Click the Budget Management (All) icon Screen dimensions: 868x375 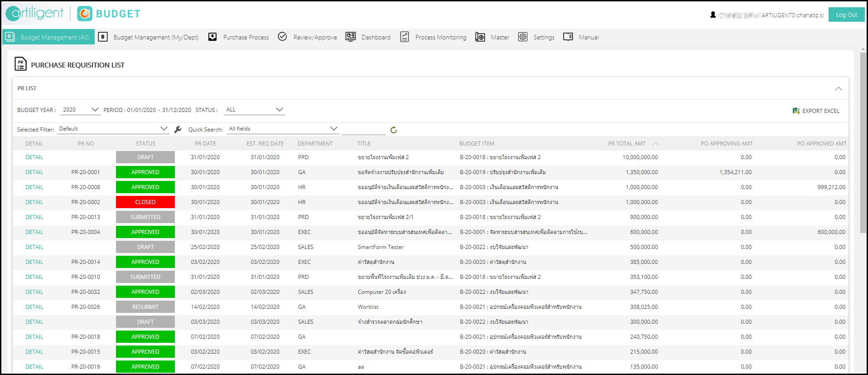point(10,37)
